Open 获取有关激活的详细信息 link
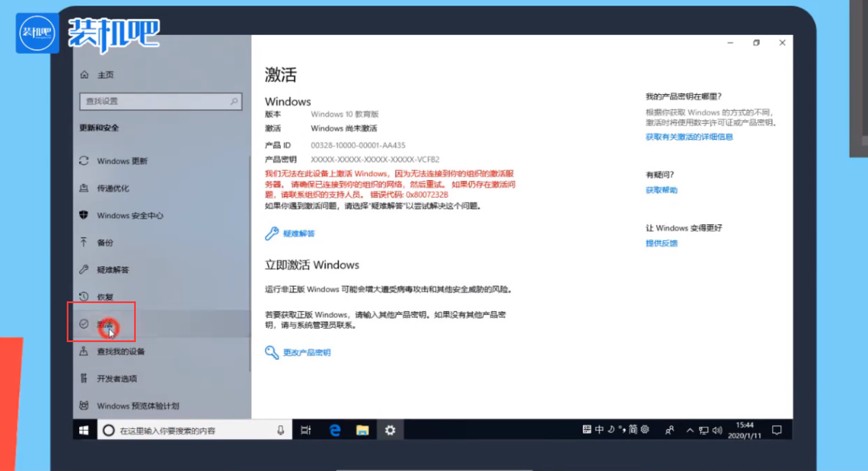 (x=689, y=137)
